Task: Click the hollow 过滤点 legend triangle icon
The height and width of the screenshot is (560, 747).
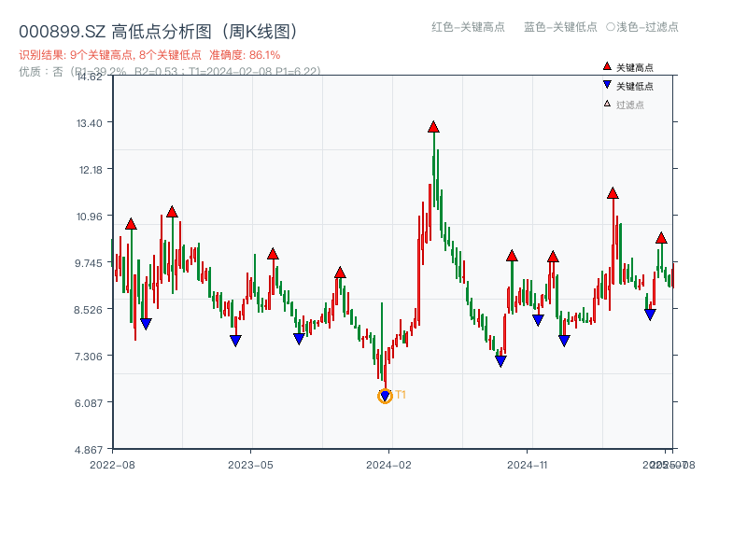Action: point(607,104)
